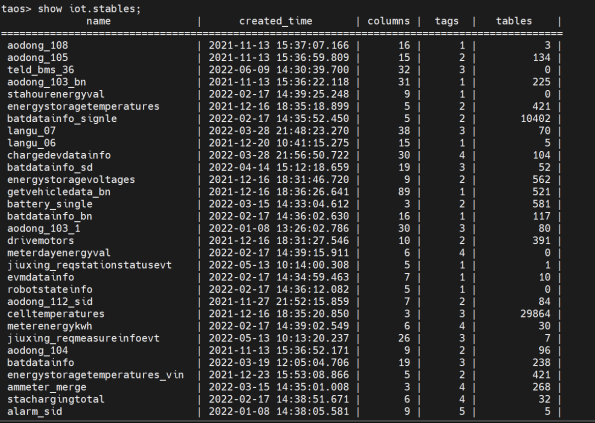Screen dimensions: 595x423
Task: Select the table name 'aodong_112_sid'
Action: pos(50,302)
